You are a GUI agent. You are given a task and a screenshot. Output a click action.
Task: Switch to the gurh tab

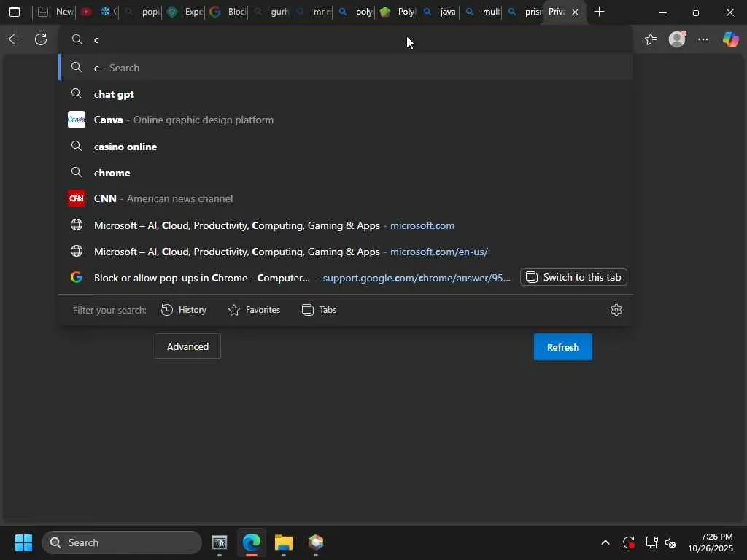271,12
